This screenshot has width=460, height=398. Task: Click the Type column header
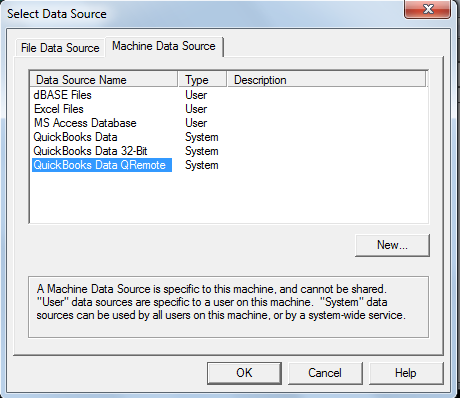[x=202, y=80]
